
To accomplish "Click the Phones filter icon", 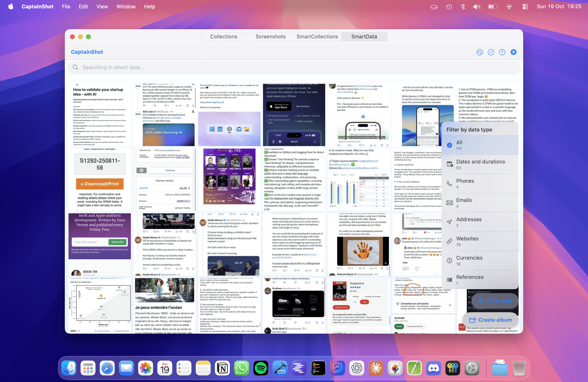I will (449, 184).
